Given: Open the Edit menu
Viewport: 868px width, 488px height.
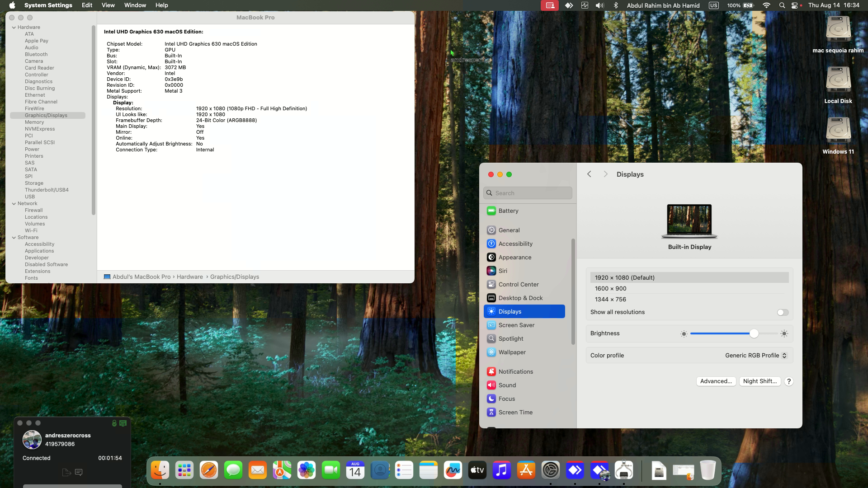Looking at the screenshot, I should [87, 5].
